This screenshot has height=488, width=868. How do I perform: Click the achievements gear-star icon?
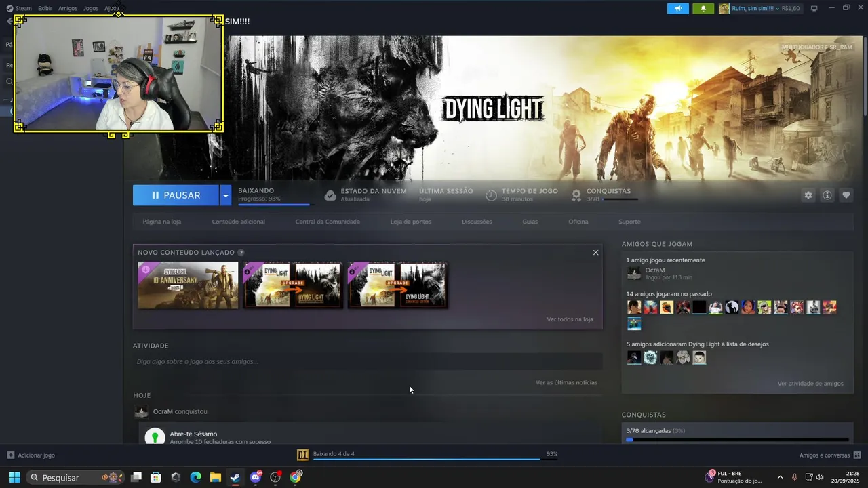click(x=576, y=195)
